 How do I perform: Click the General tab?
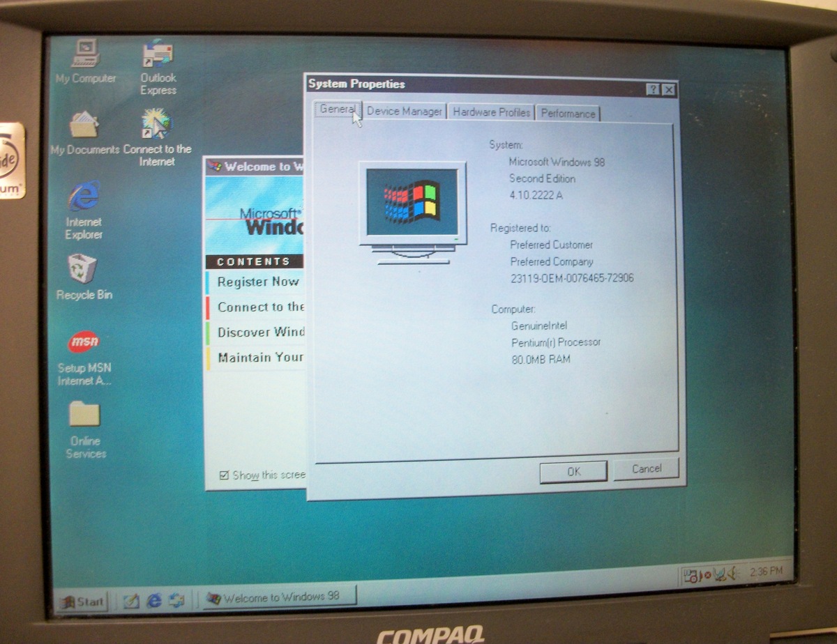338,110
